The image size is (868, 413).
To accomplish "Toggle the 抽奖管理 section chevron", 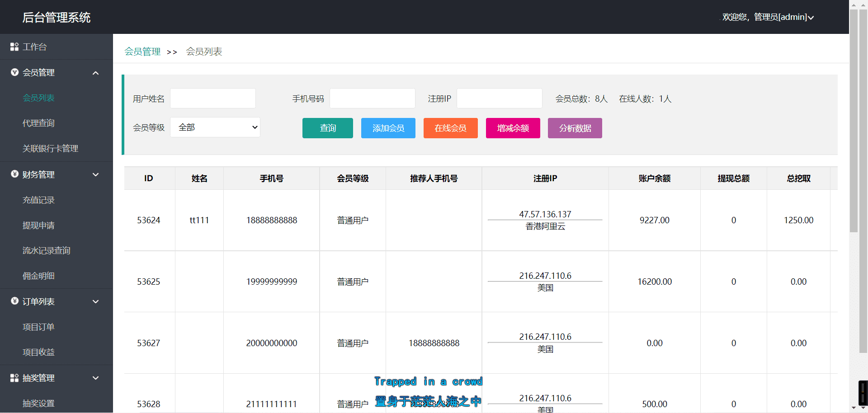I will point(95,378).
